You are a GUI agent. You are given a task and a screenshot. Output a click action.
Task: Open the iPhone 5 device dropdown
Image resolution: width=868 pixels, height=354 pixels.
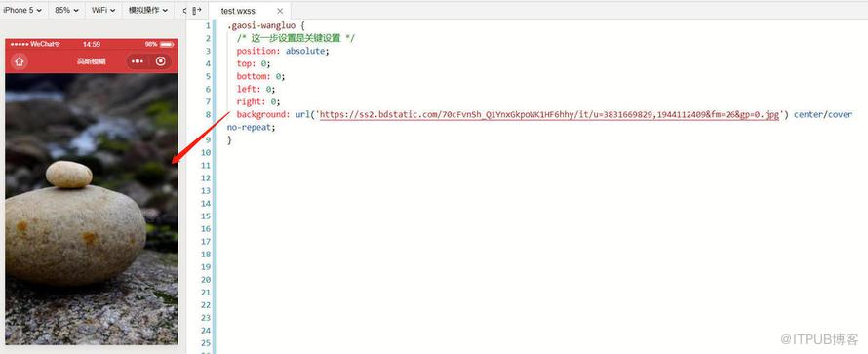pyautogui.click(x=22, y=10)
